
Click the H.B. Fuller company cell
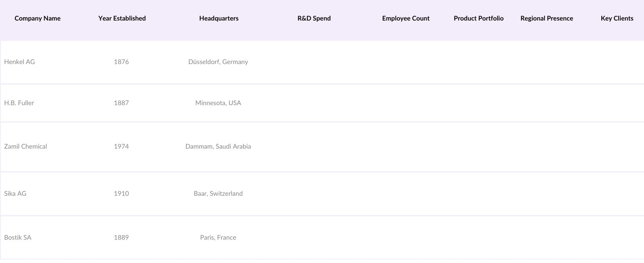point(19,103)
